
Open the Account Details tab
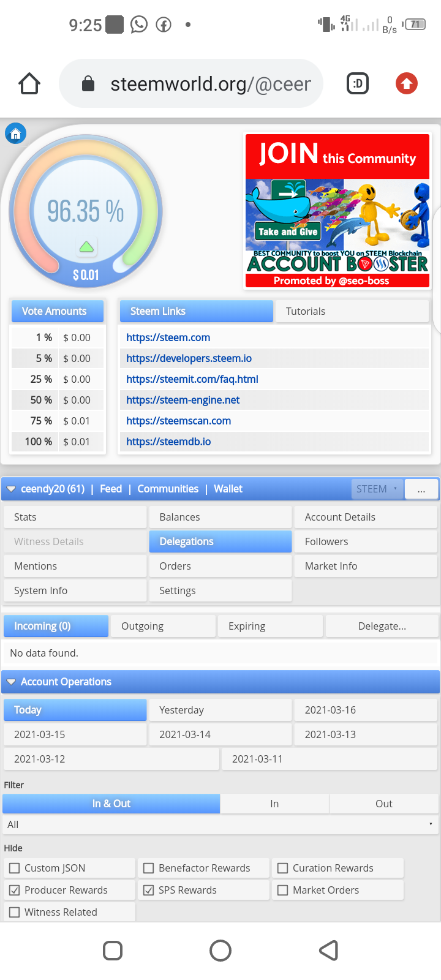[366, 517]
